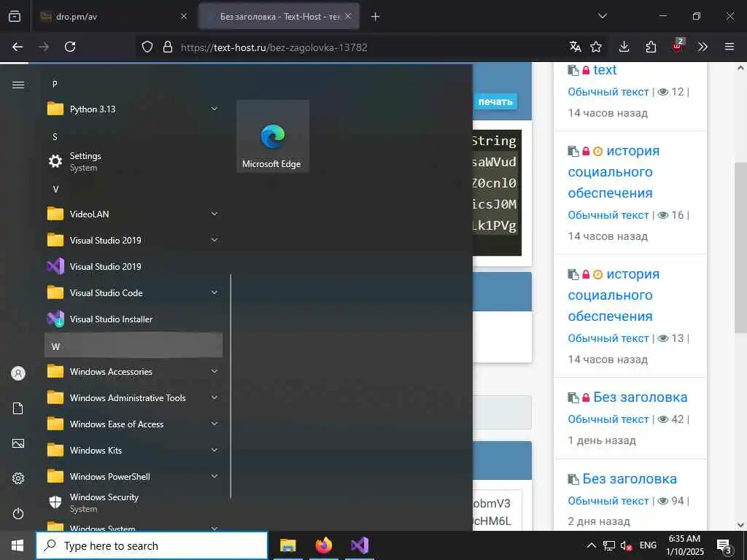Open the Power options icon
Image resolution: width=747 pixels, height=560 pixels.
pyautogui.click(x=18, y=514)
